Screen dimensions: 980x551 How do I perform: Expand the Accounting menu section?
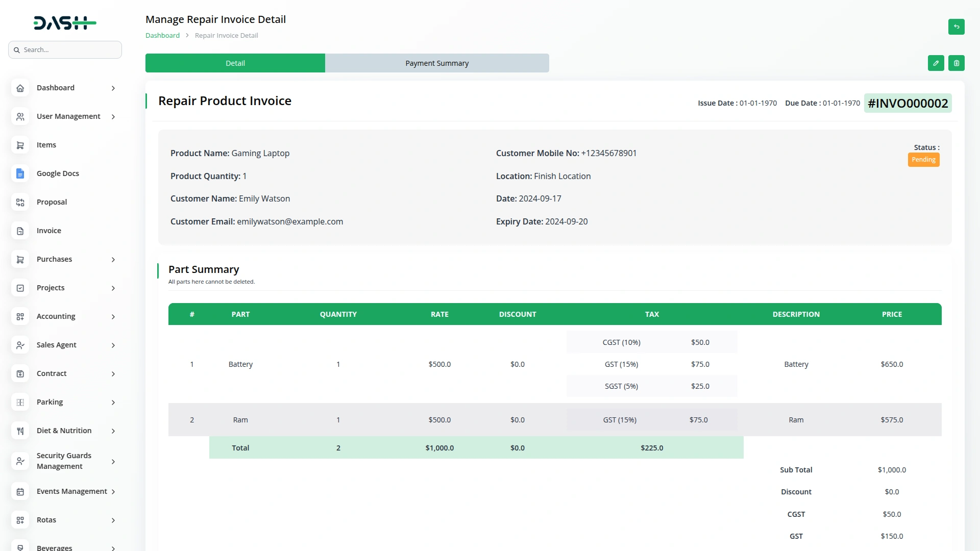click(x=113, y=316)
